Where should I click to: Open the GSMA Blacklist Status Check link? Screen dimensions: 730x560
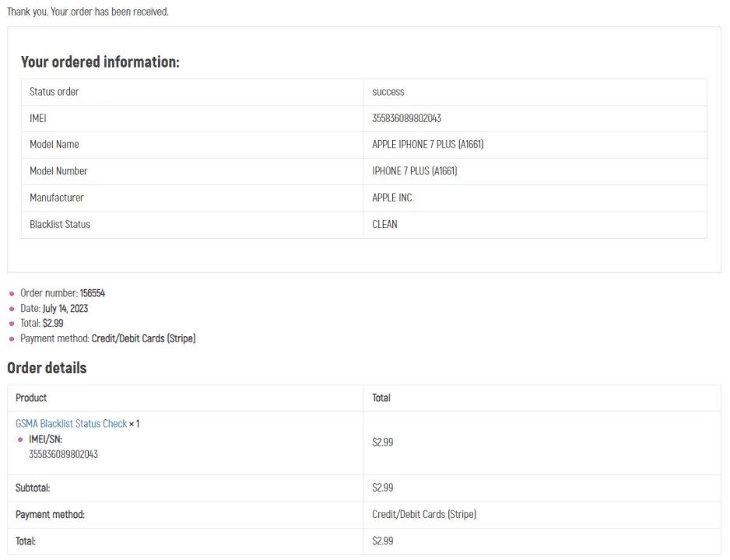(x=72, y=424)
